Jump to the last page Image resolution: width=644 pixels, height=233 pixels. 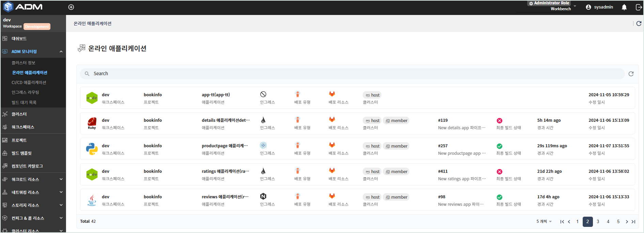[x=633, y=222]
